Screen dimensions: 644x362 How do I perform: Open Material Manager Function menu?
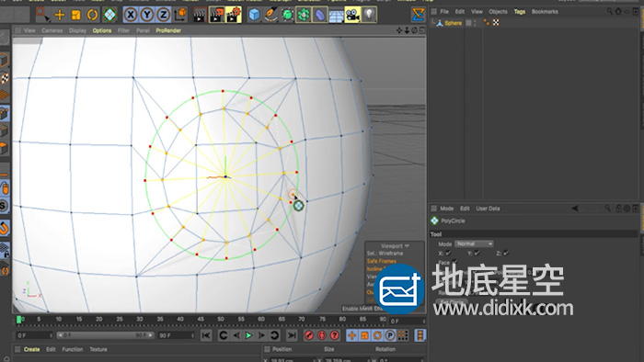(x=73, y=349)
